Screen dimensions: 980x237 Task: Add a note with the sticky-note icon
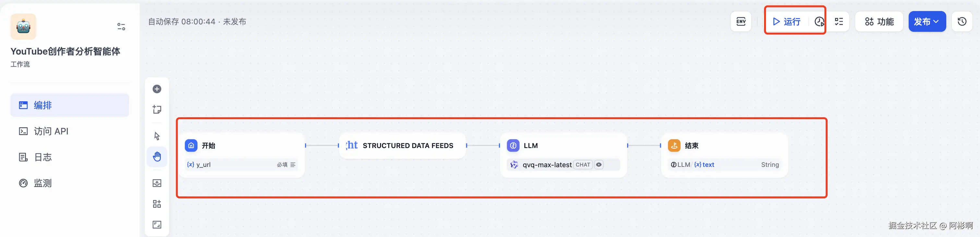[x=157, y=110]
